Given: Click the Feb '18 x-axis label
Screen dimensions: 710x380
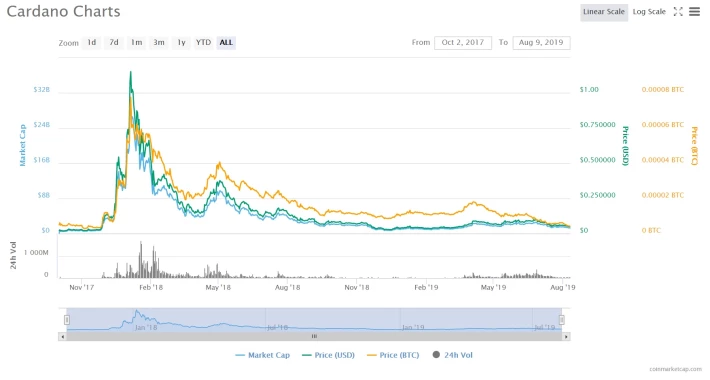Looking at the screenshot, I should pyautogui.click(x=151, y=287).
